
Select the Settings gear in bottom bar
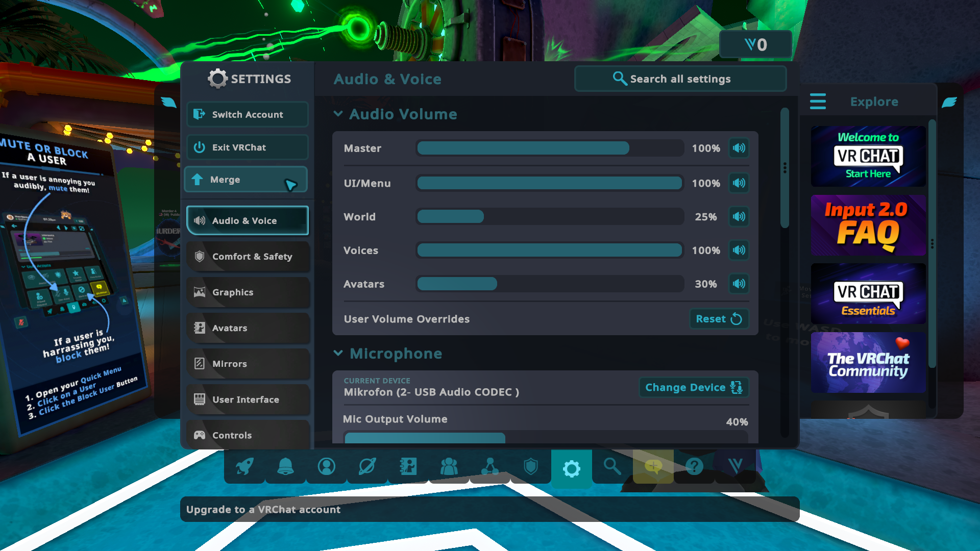[x=572, y=468]
